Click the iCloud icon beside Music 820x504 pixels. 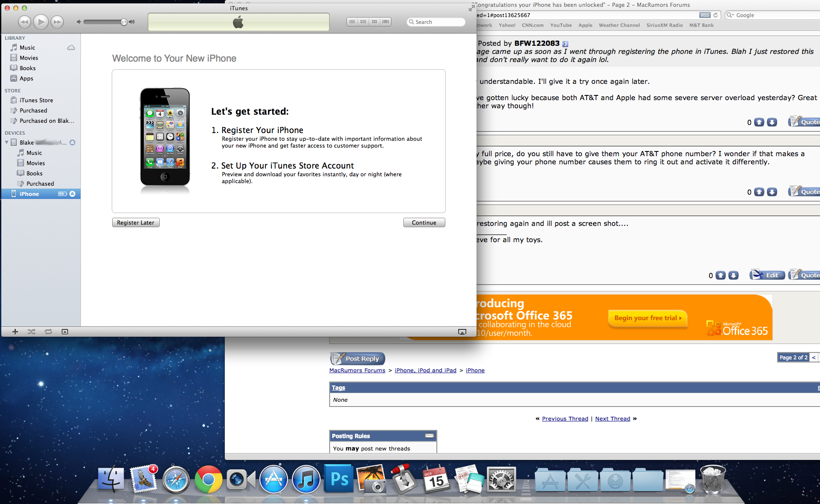point(71,47)
